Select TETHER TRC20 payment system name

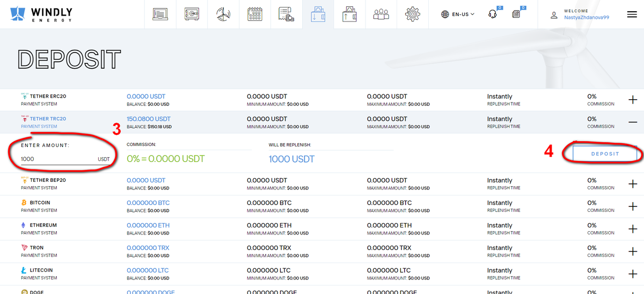(48, 119)
